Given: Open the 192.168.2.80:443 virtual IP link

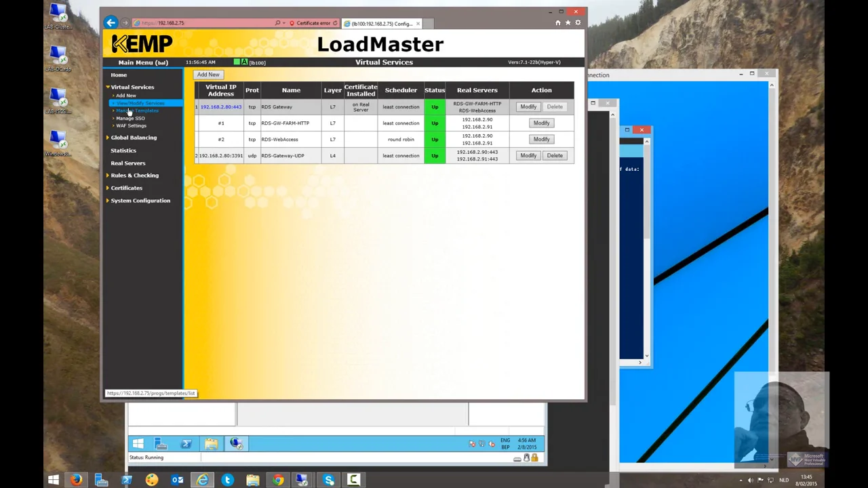Looking at the screenshot, I should point(221,107).
